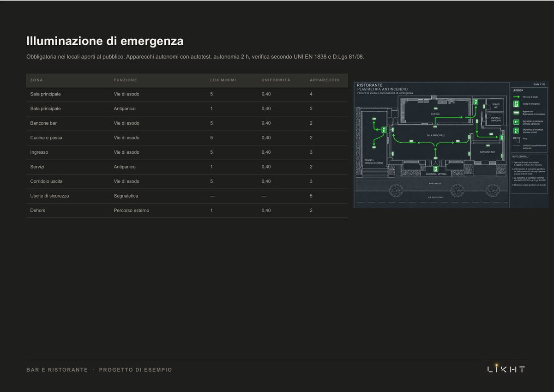Click the apparecchi value 4 for Sala principale
The image size is (554, 392).
(x=311, y=94)
